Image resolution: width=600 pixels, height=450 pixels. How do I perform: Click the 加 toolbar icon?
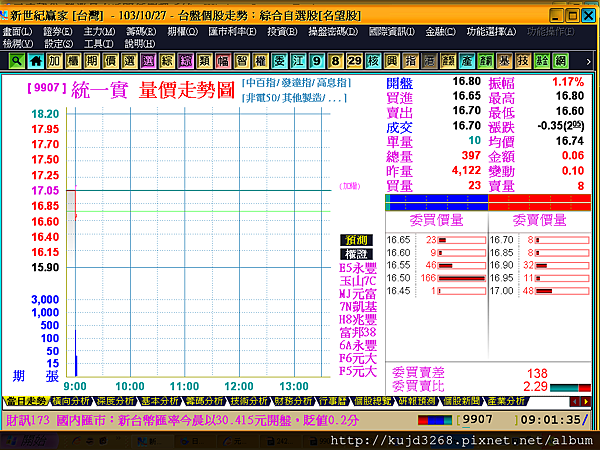tap(54, 61)
